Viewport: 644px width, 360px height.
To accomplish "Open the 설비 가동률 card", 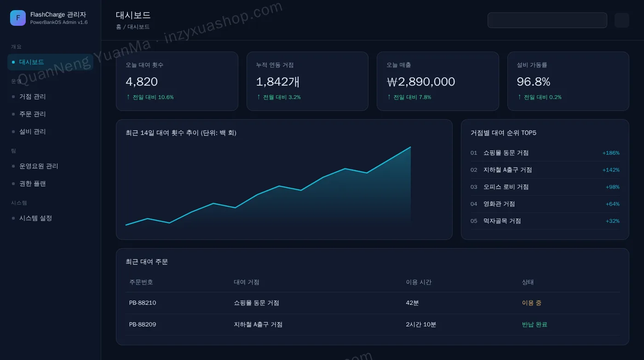I will click(x=568, y=81).
